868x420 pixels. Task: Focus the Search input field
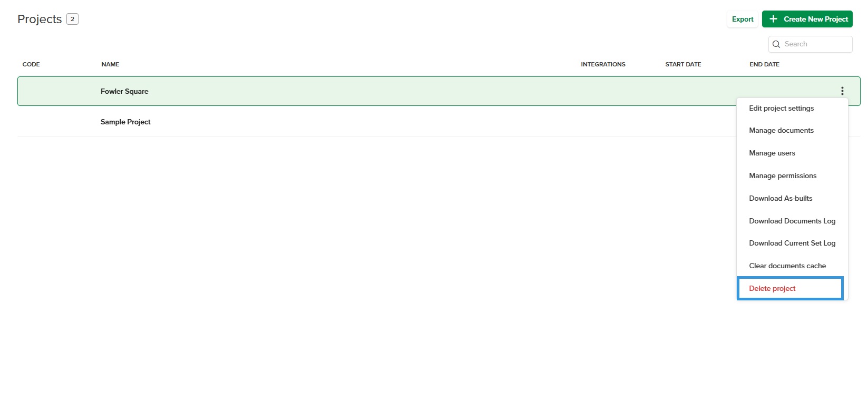(810, 44)
